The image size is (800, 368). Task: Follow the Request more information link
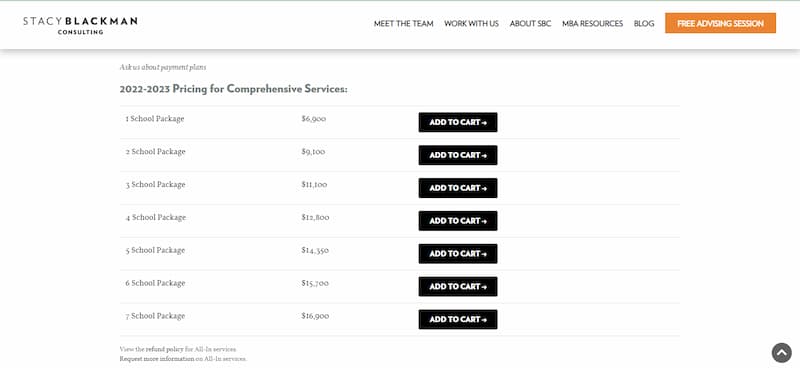(157, 359)
